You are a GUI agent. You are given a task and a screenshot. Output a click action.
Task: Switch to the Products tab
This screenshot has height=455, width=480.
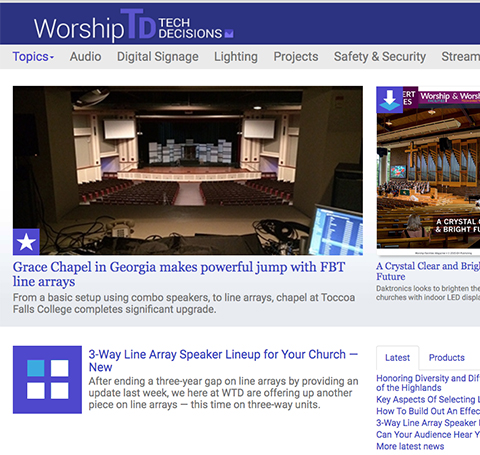click(447, 358)
